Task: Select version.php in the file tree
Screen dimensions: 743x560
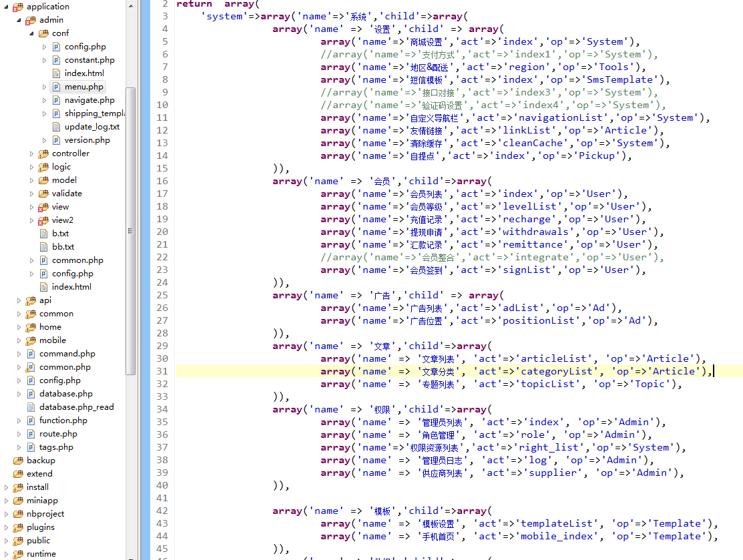Action: [x=87, y=140]
